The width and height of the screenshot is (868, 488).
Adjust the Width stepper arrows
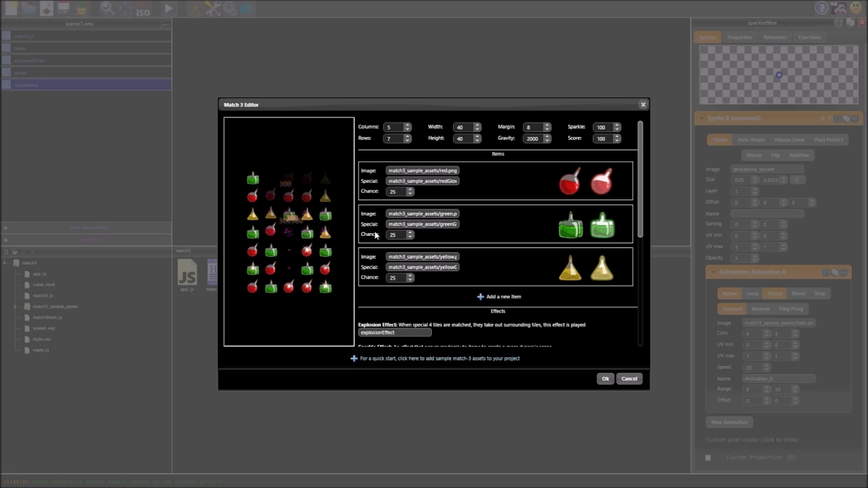[477, 127]
